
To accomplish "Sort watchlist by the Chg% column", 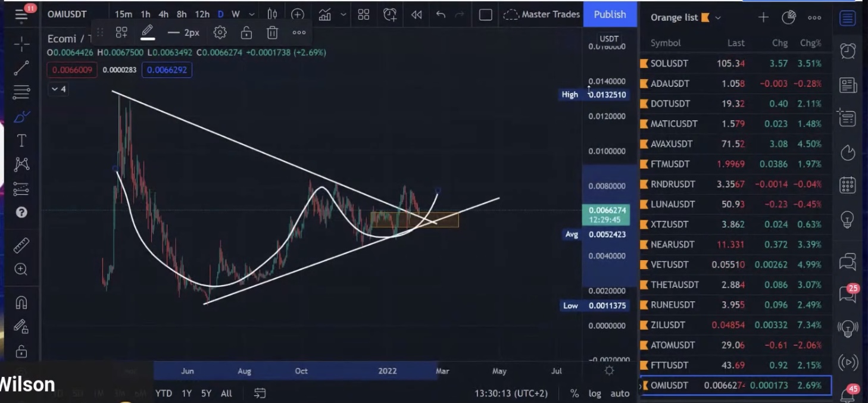I will tap(810, 43).
